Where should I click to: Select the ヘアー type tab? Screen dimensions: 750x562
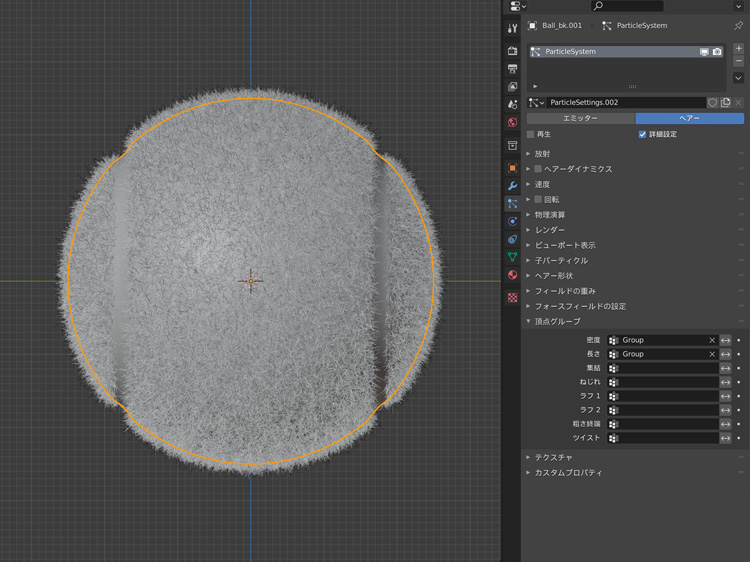[x=689, y=118]
